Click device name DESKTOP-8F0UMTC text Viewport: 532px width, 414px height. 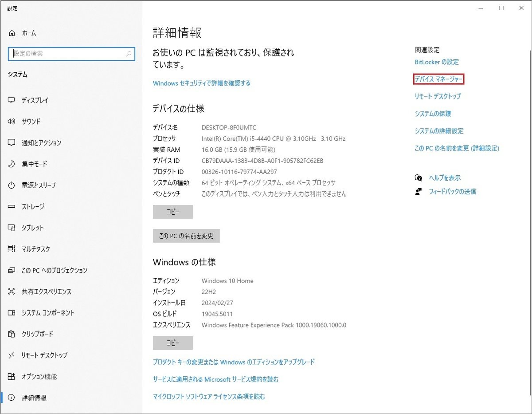coord(229,128)
